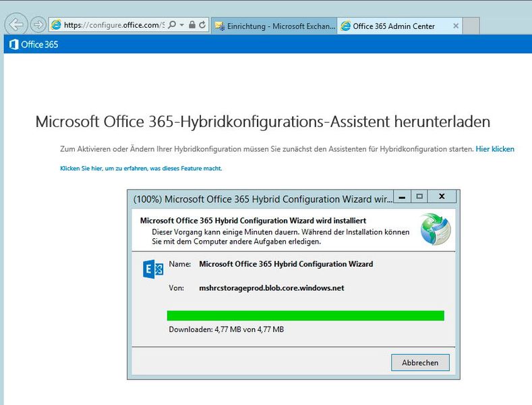Click the globe installer icon in dialog

click(436, 230)
